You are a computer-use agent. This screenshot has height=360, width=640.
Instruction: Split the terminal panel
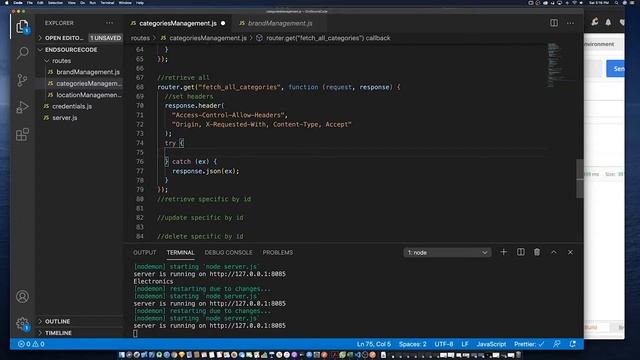tap(521, 252)
